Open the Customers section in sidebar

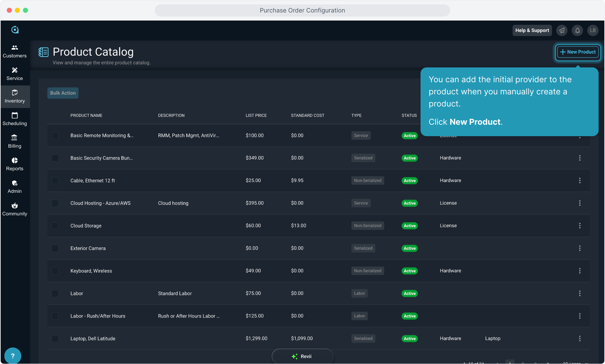point(15,51)
